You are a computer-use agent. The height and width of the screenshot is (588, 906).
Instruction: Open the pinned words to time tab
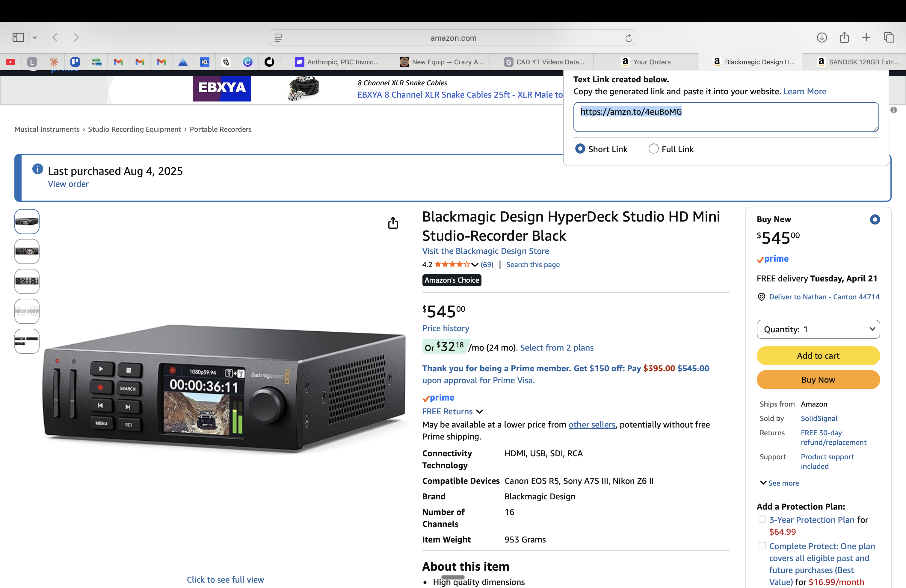pyautogui.click(x=96, y=62)
